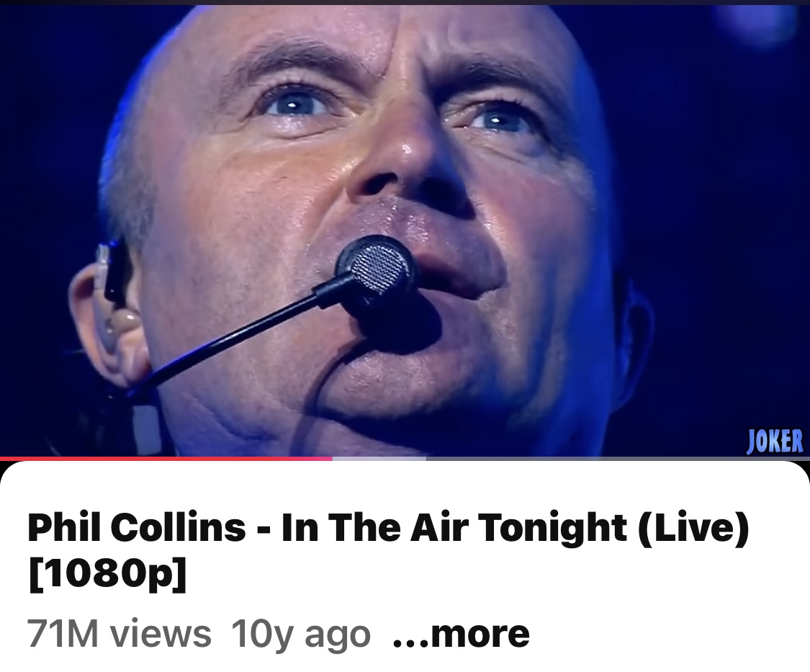Expand the description with "...more"

461,634
